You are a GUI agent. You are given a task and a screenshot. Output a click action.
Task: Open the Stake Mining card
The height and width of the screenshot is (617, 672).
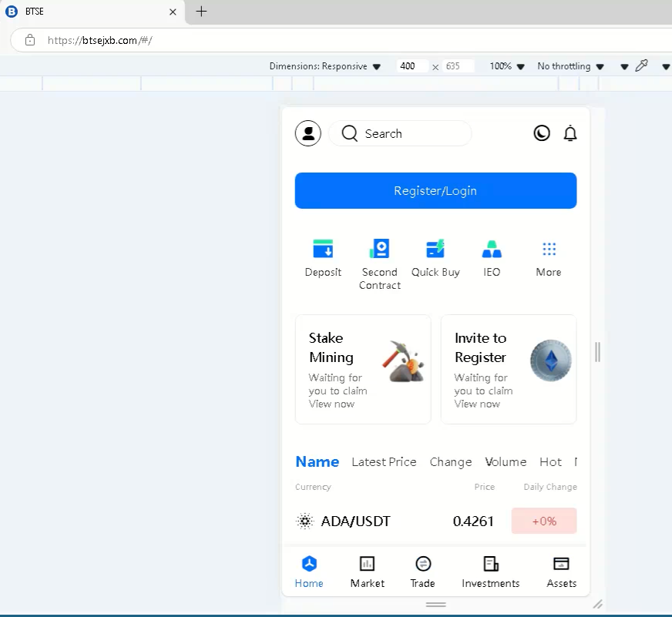pos(363,369)
